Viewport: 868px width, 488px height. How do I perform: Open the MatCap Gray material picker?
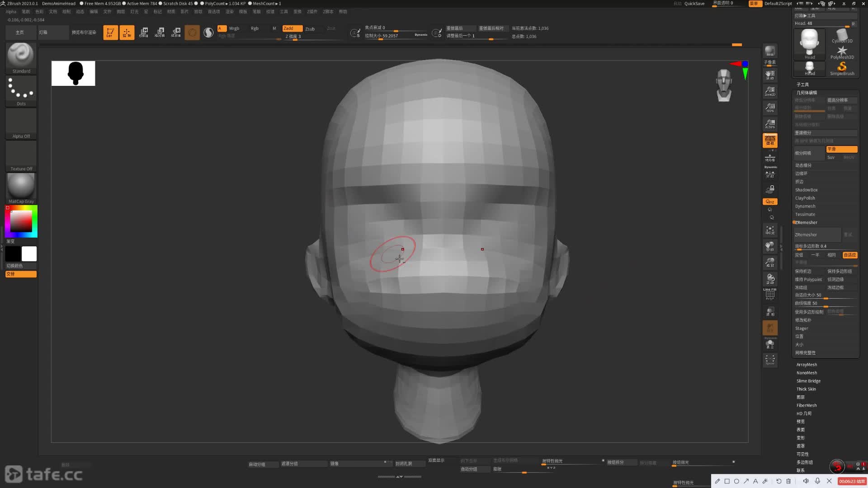[21, 188]
